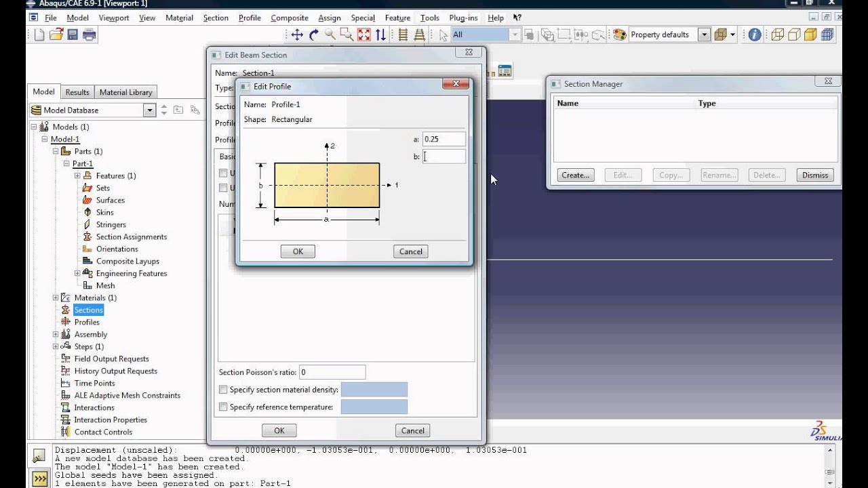This screenshot has height=488, width=868.
Task: Click the Open file folder icon
Action: click(x=56, y=35)
